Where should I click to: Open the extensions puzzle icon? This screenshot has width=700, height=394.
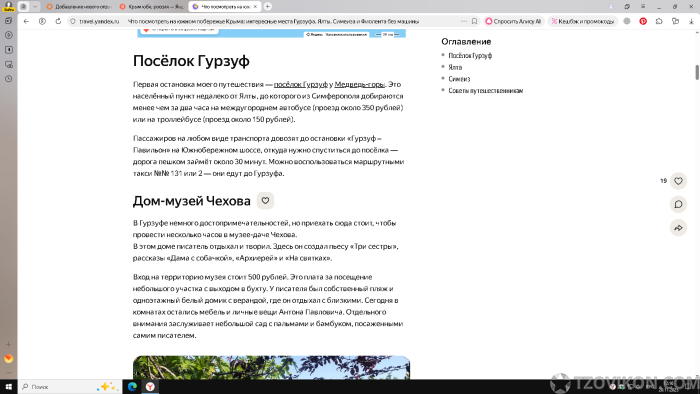pos(659,21)
